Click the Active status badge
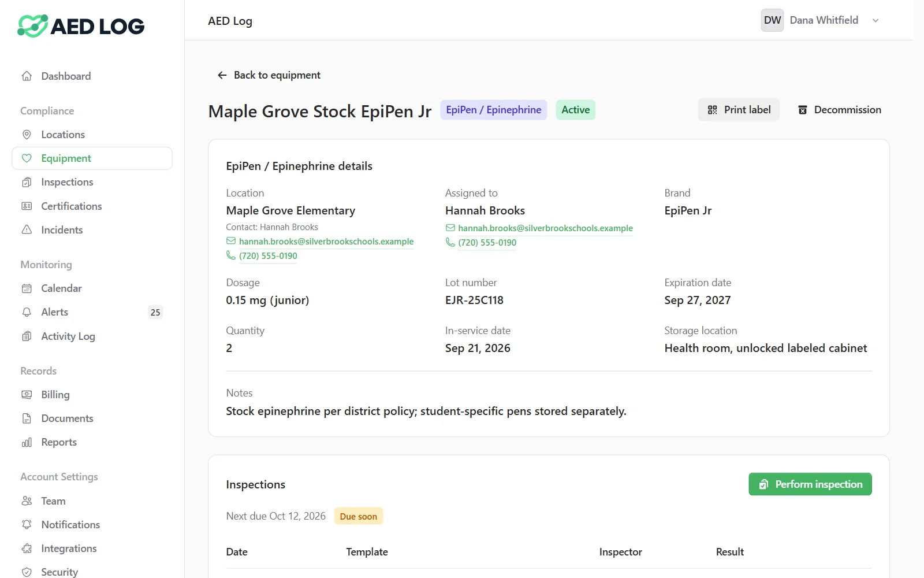Image resolution: width=924 pixels, height=578 pixels. point(576,110)
